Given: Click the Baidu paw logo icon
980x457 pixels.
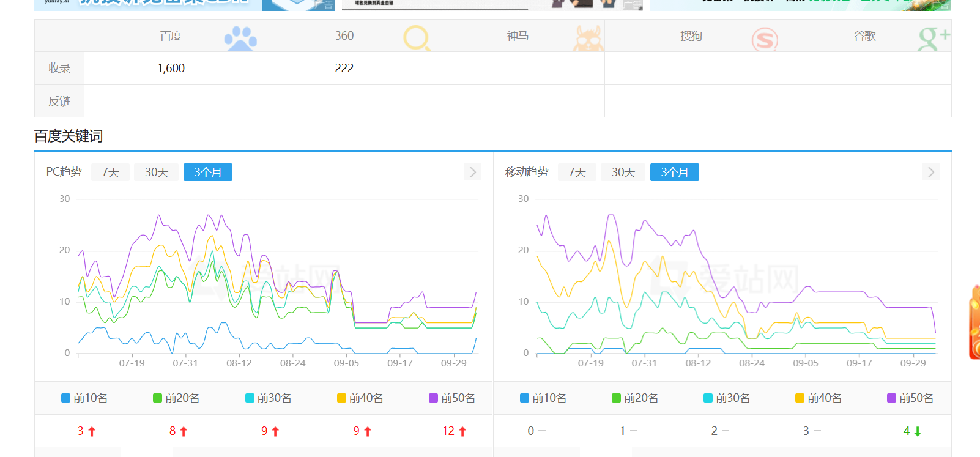Looking at the screenshot, I should point(240,39).
